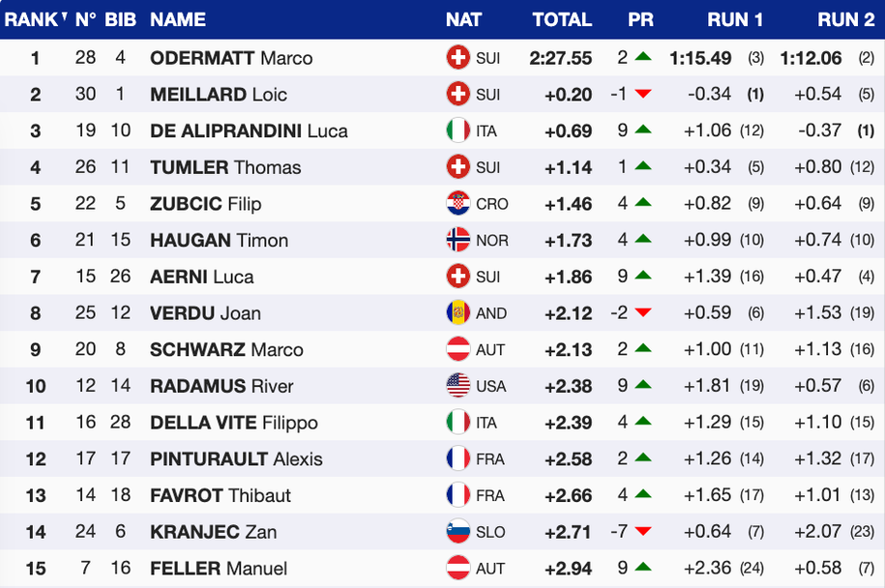Image resolution: width=885 pixels, height=588 pixels.
Task: Click the TOTAL column header
Action: [562, 19]
